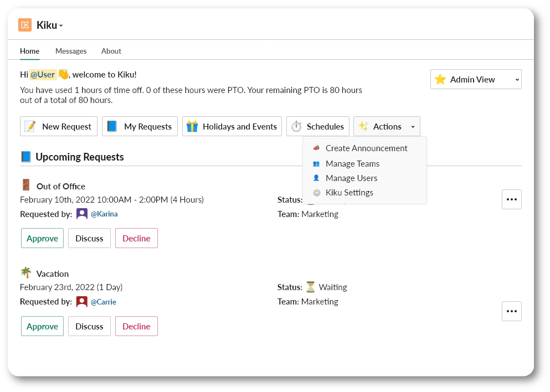Open the Kiku workspace name dropdown
This screenshot has width=550, height=392.
point(50,25)
